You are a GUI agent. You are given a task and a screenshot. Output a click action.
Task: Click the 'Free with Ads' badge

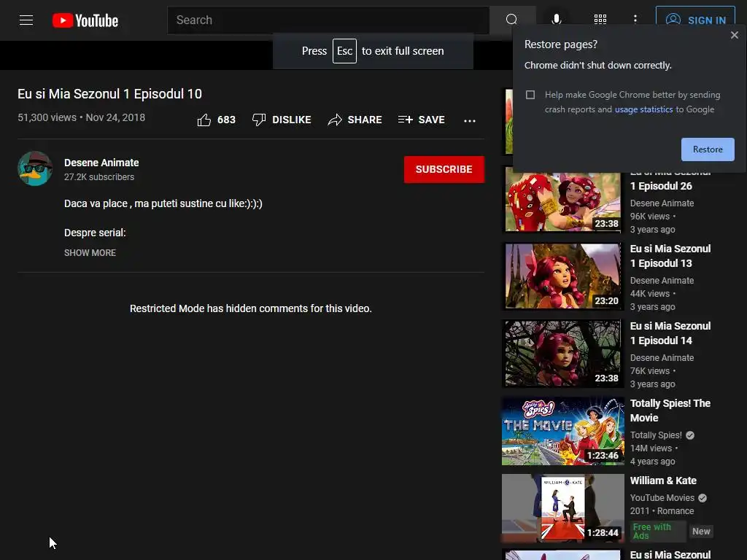pyautogui.click(x=659, y=532)
